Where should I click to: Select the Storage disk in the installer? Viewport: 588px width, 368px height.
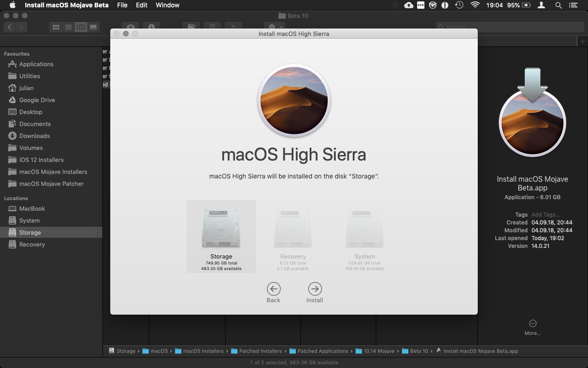[x=221, y=236]
